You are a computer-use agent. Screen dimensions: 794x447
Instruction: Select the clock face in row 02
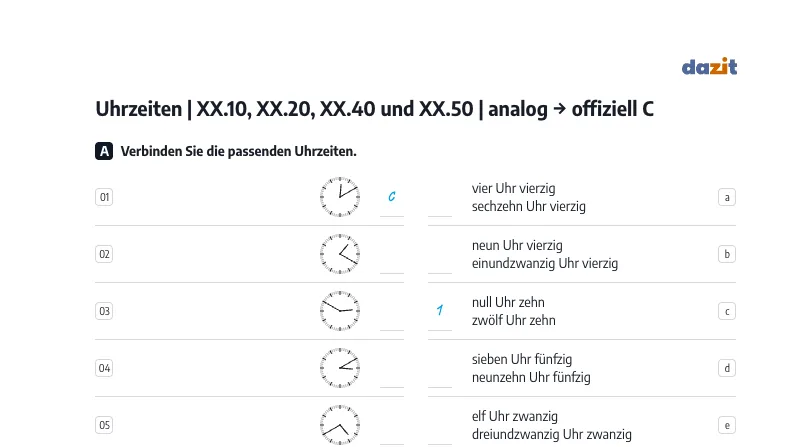tap(340, 254)
